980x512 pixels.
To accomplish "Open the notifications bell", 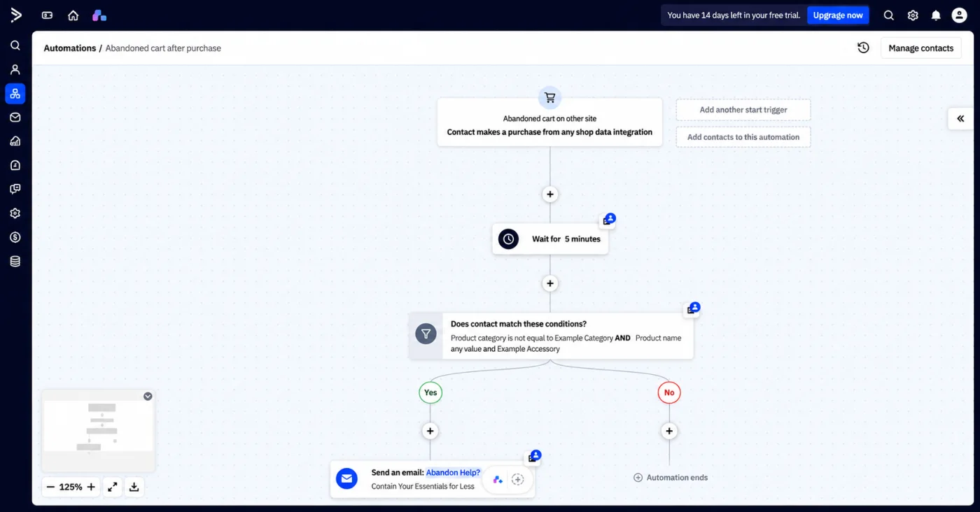I will (936, 15).
